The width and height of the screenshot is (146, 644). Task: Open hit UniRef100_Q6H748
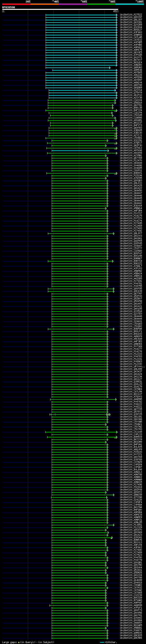(x=131, y=85)
